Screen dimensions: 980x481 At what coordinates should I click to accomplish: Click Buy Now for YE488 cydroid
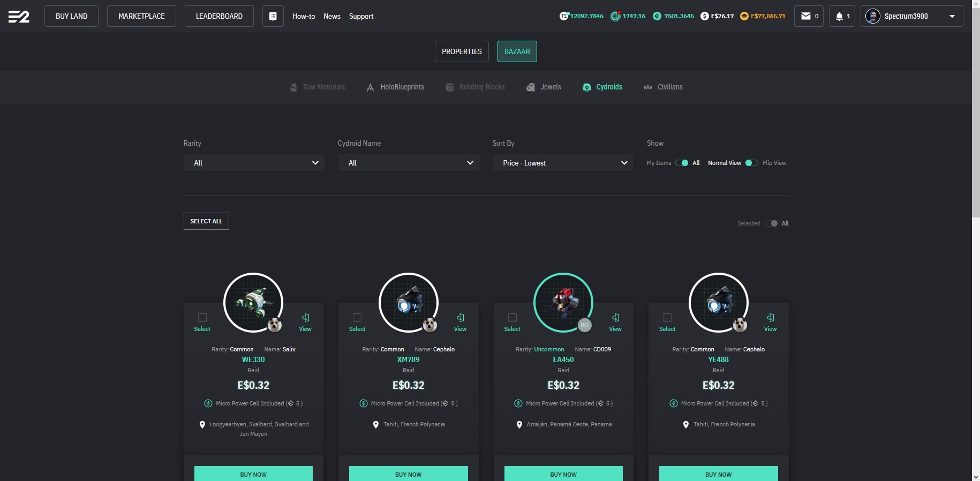(x=718, y=474)
